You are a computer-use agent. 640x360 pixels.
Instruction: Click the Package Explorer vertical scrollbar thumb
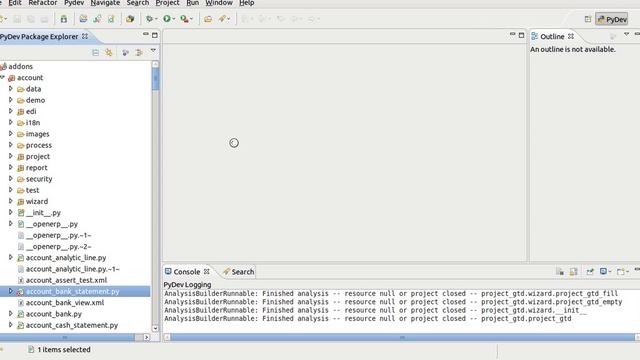156,78
